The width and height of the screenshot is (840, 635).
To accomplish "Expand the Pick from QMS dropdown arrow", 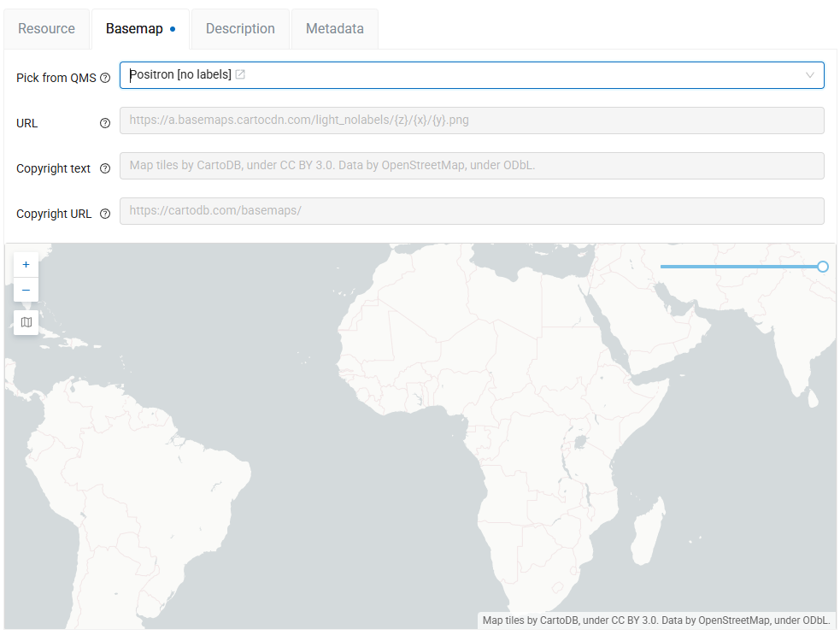I will [809, 75].
